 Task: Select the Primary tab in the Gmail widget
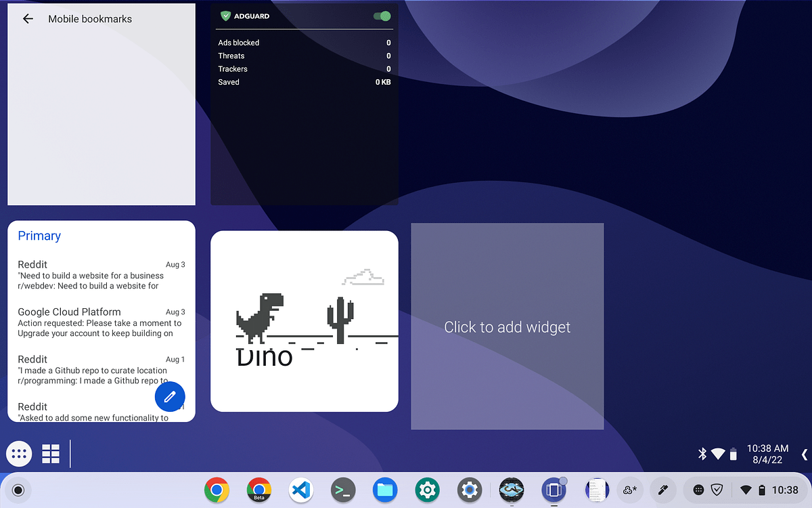point(39,235)
